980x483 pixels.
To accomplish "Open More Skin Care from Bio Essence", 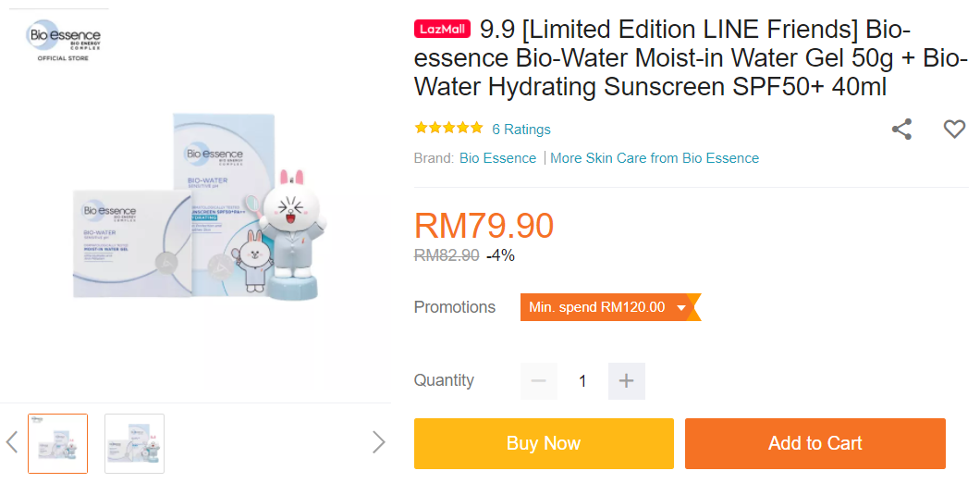I will (x=655, y=158).
